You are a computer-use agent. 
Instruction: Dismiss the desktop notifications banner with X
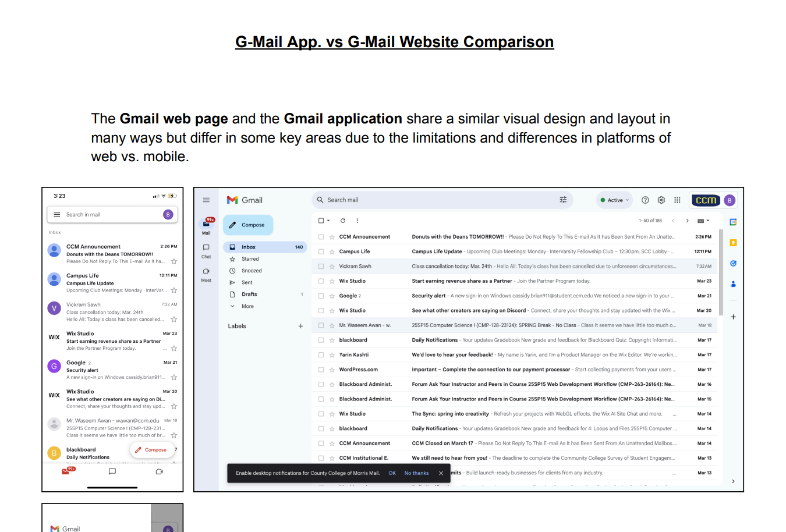click(x=441, y=473)
